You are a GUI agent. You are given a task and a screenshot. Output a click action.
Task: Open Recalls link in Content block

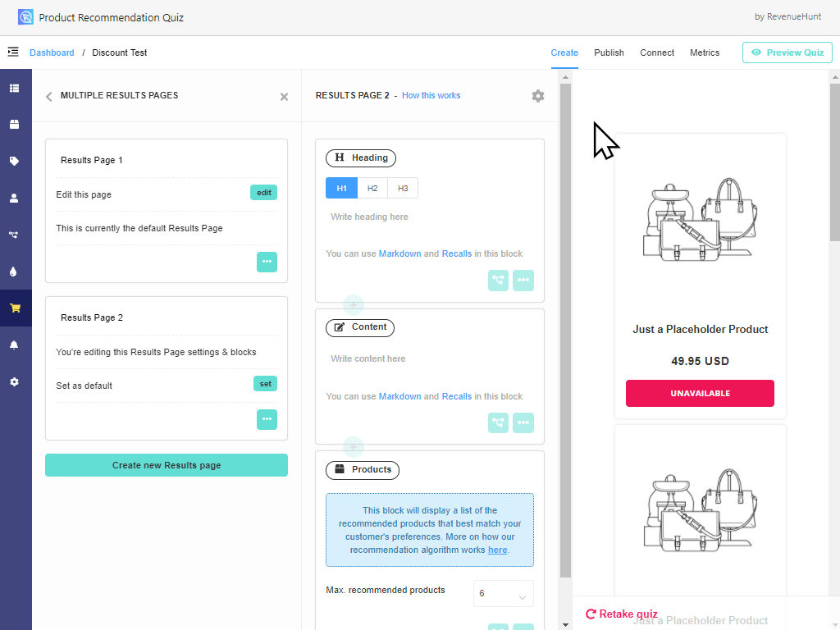(x=456, y=396)
